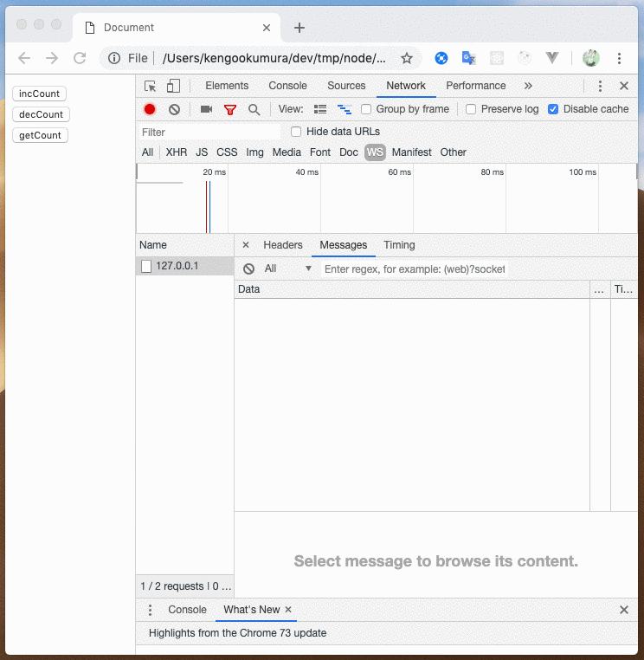Open the Headers tab
This screenshot has height=660, width=644.
pyautogui.click(x=283, y=245)
